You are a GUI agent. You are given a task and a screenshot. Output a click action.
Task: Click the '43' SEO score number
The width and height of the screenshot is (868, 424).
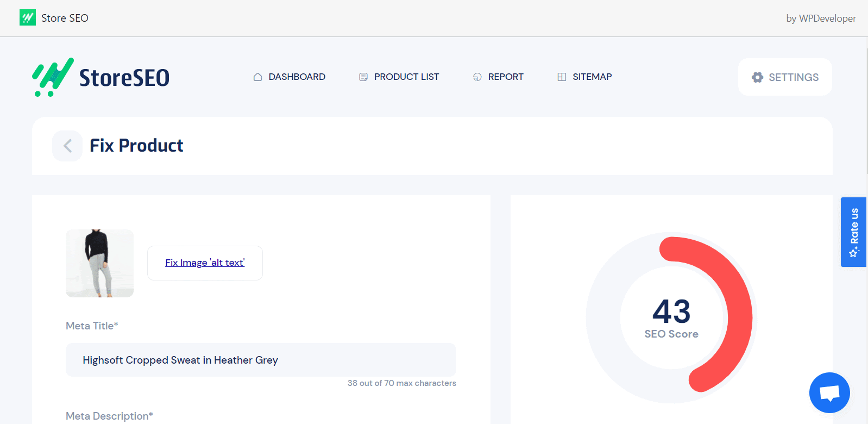coord(671,311)
